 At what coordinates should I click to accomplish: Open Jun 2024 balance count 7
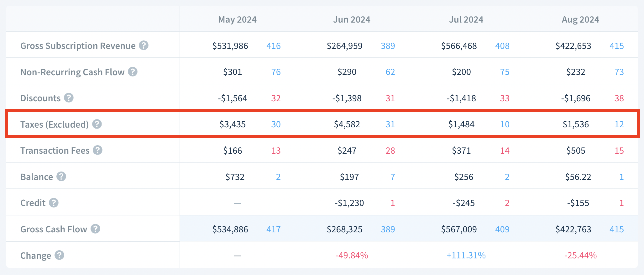393,177
